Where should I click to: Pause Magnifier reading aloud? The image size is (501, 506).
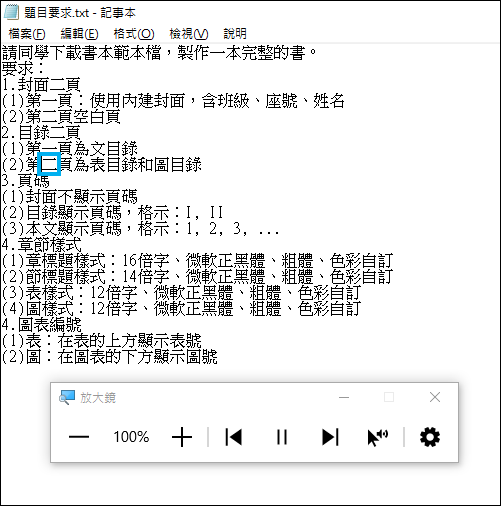coord(282,437)
